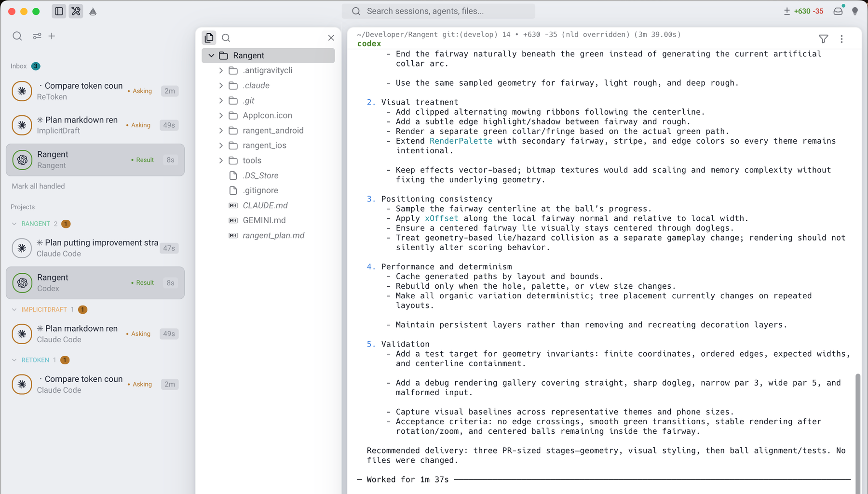Click the codex heading in output
868x494 pixels.
pos(369,44)
